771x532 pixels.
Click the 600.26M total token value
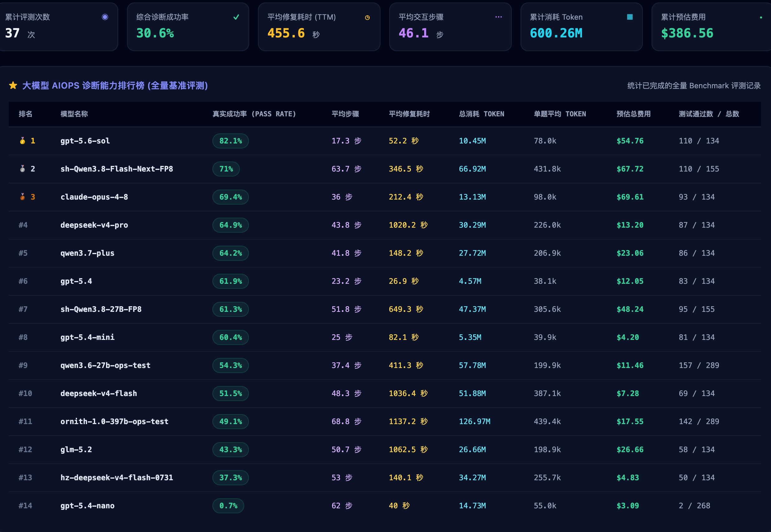point(556,33)
